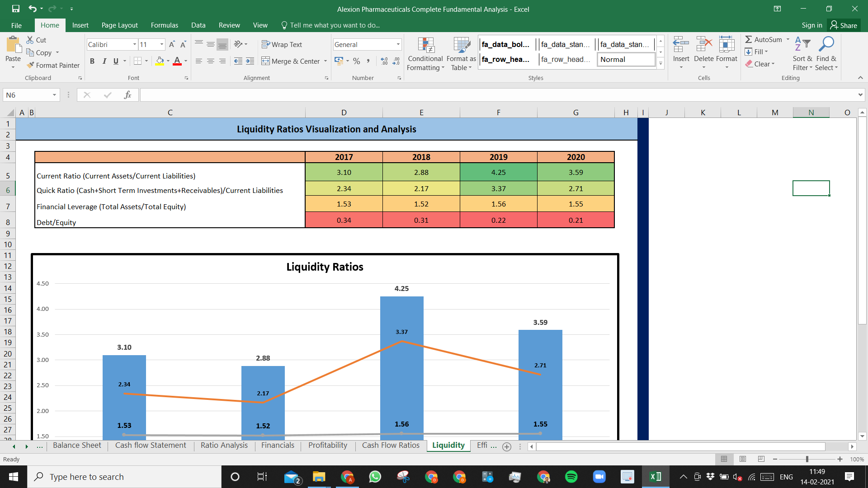Apply fill color bucket icon
This screenshot has width=868, height=488.
160,61
